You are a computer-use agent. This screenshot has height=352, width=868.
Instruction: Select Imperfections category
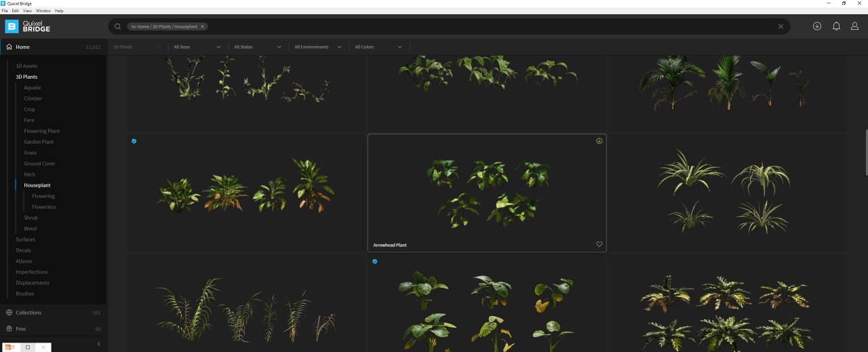(x=33, y=272)
